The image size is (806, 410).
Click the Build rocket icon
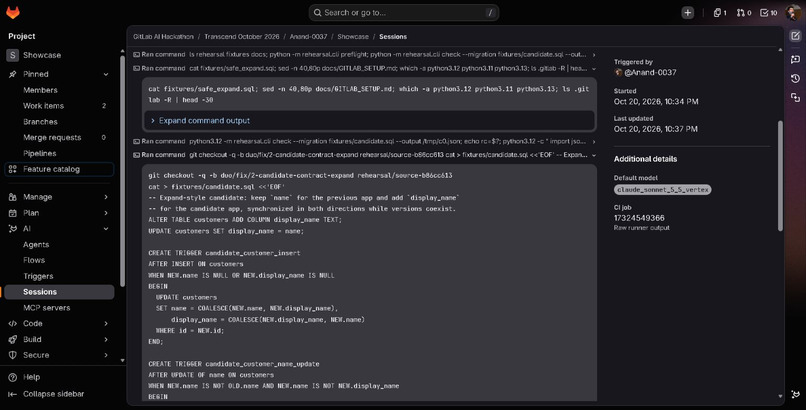12,339
